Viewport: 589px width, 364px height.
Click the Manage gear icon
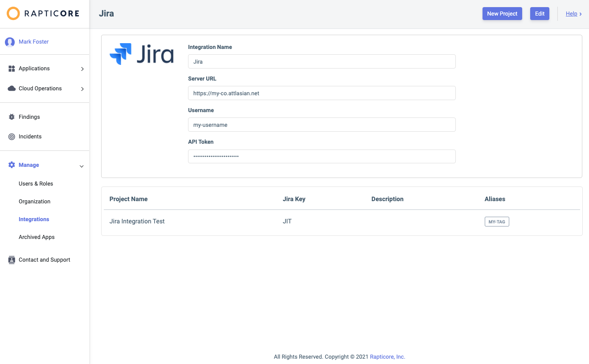point(12,165)
